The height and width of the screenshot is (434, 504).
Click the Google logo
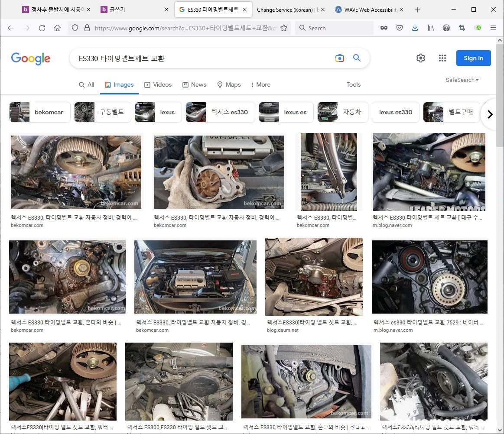[31, 58]
